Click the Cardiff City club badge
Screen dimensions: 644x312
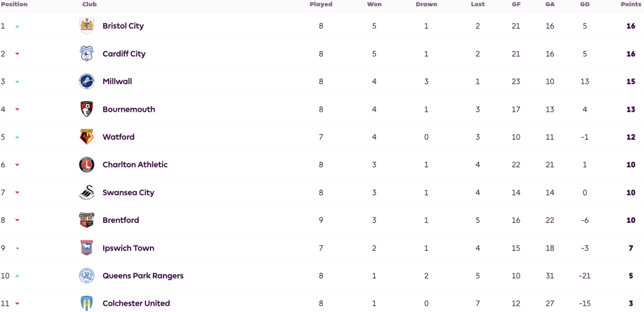(87, 54)
